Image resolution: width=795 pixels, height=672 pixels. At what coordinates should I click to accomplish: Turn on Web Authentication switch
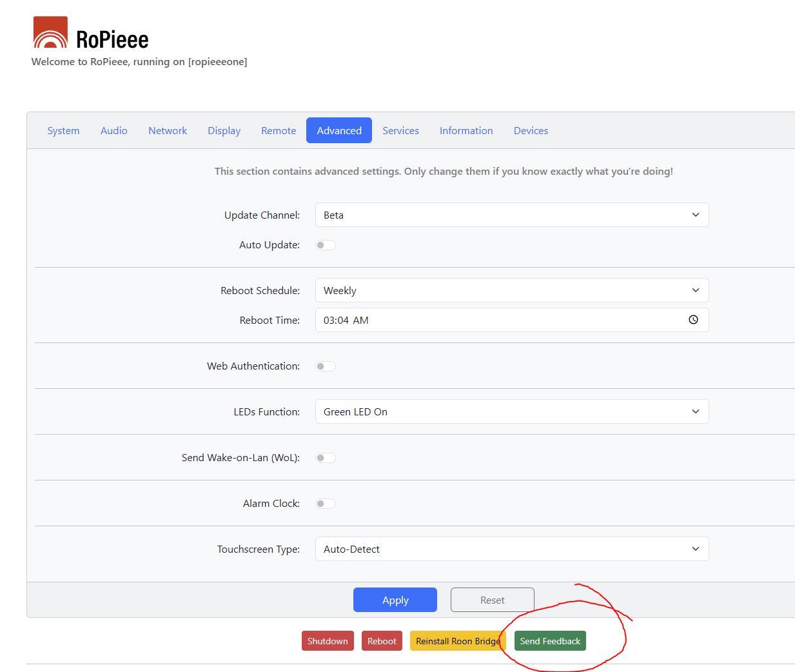326,366
